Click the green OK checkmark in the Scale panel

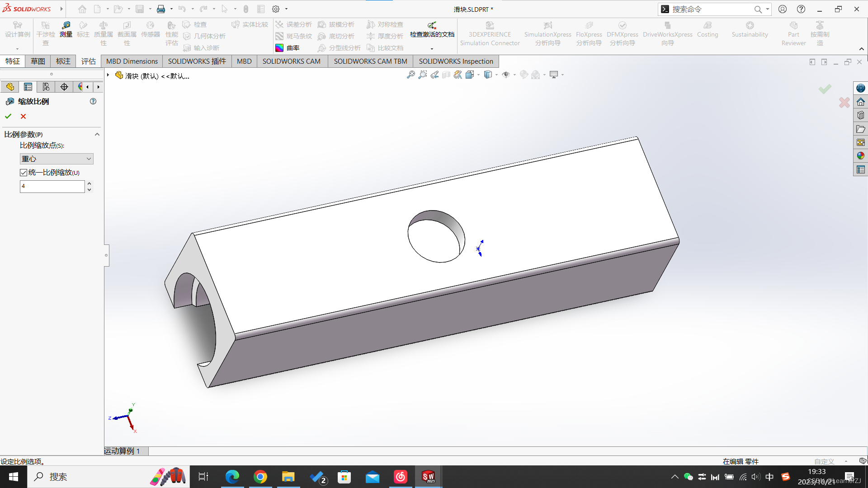8,116
